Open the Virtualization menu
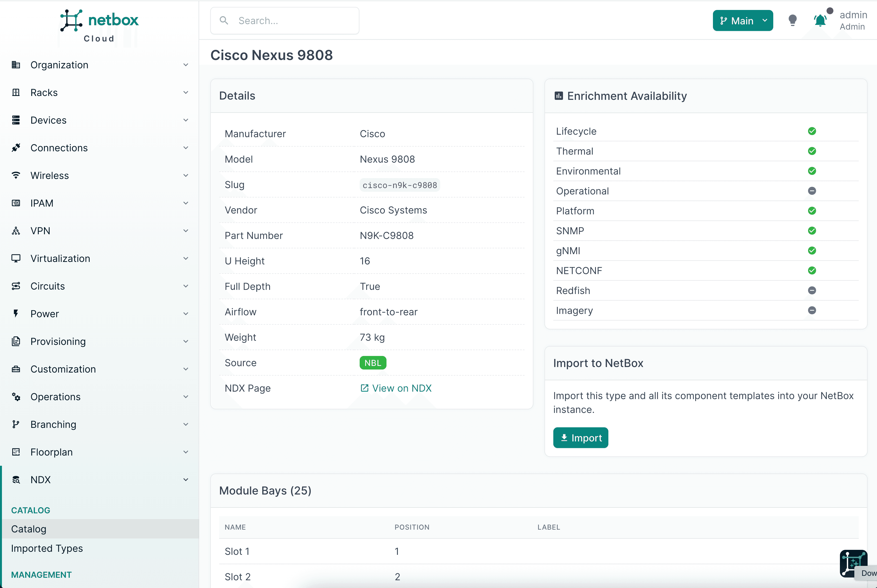877x588 pixels. click(99, 258)
